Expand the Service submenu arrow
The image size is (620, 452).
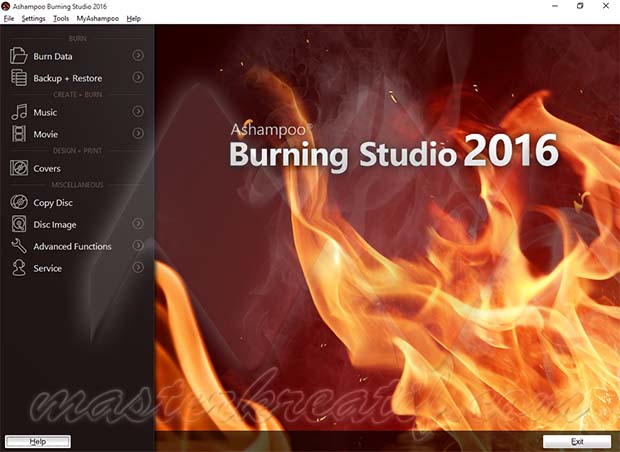[138, 267]
